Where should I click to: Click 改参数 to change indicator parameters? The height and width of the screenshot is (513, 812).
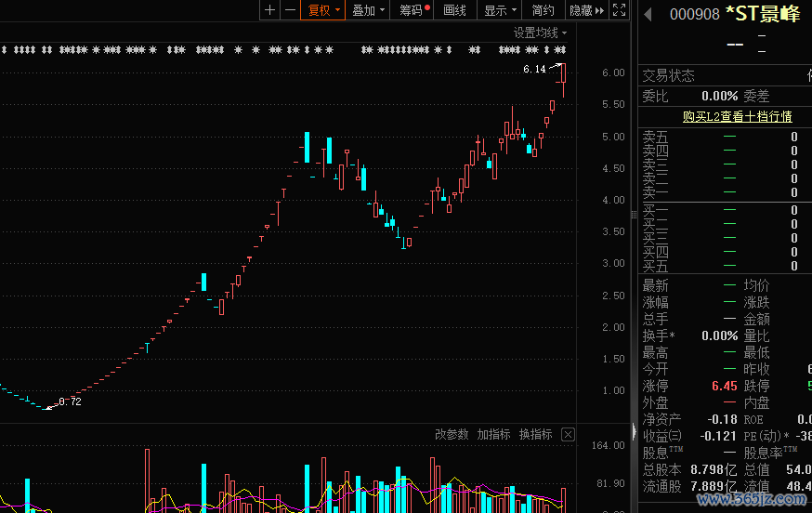tap(452, 434)
